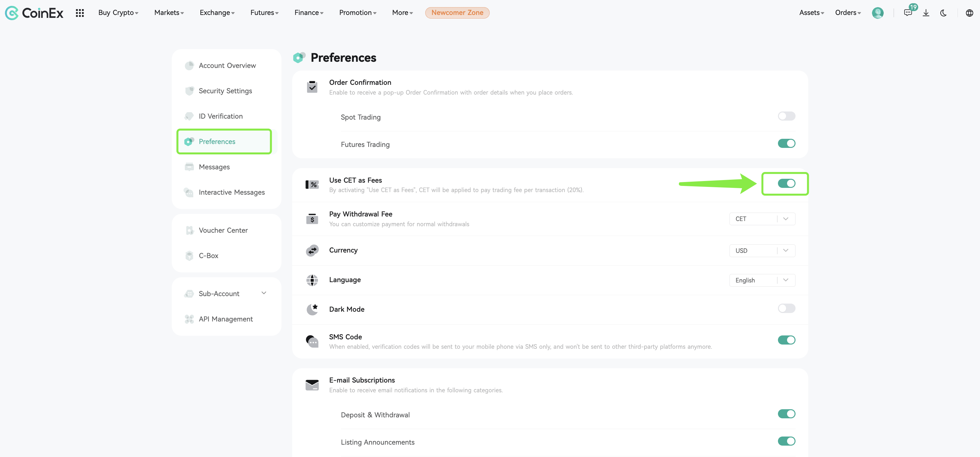Turn off Use CET as Fees toggle
Image resolution: width=980 pixels, height=457 pixels.
tap(786, 183)
